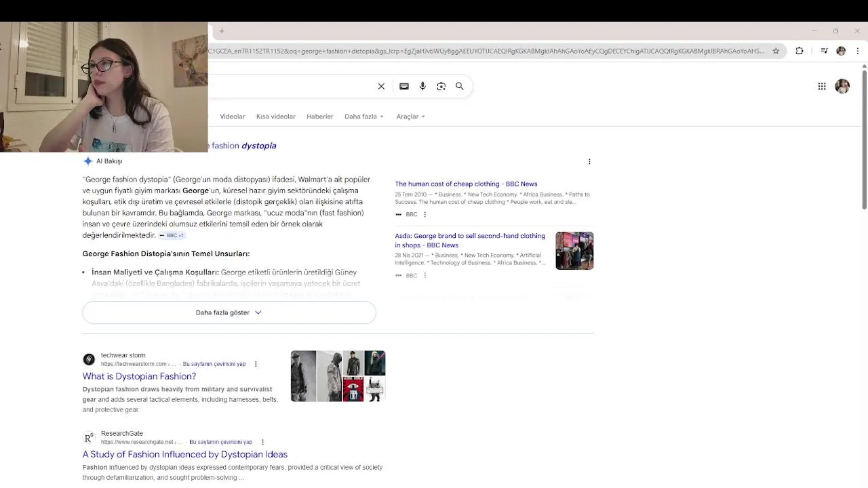
Task: Click the Google search text field
Action: coord(290,86)
